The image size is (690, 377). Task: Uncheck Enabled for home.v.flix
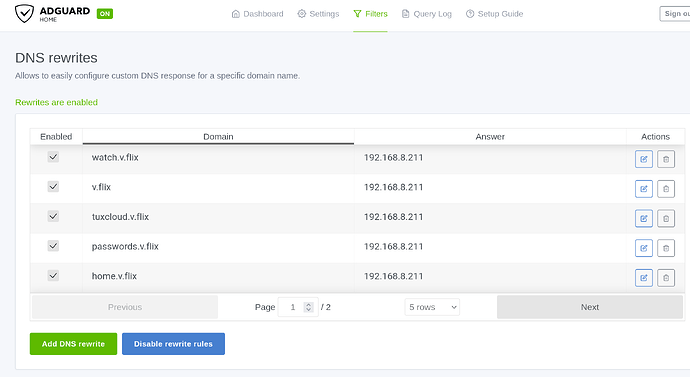53,276
